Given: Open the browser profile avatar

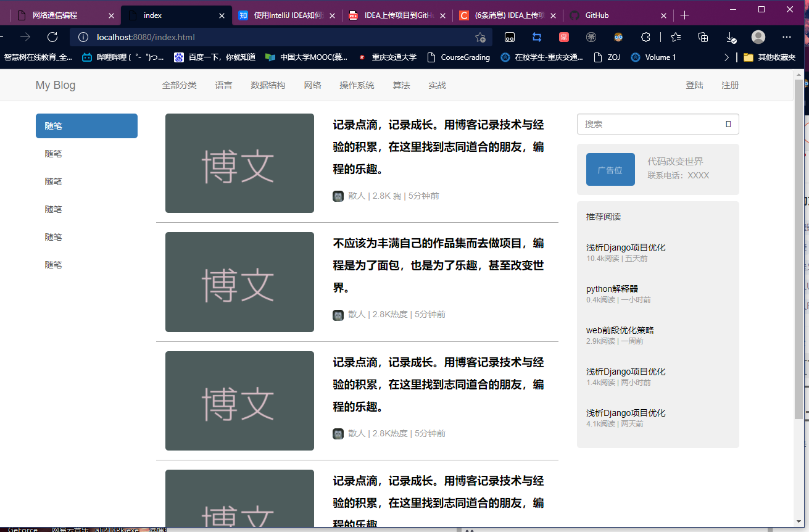Looking at the screenshot, I should pos(758,37).
